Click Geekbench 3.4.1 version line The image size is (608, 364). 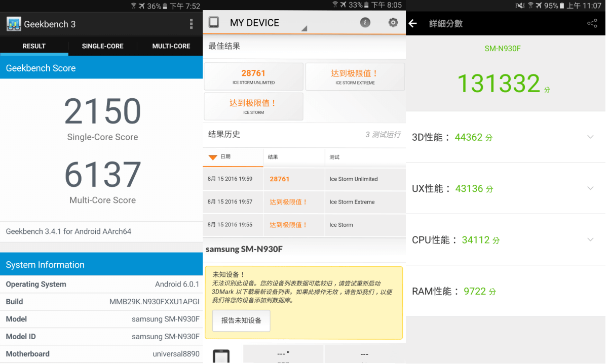click(68, 231)
